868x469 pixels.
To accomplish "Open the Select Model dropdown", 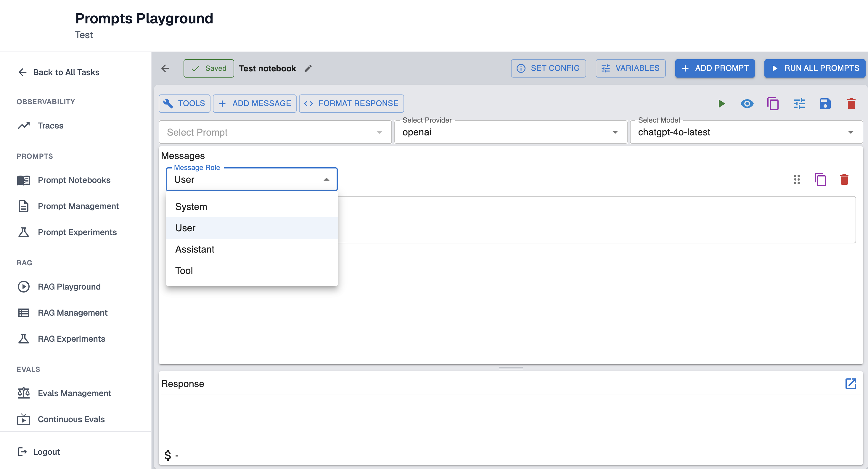I will 746,132.
